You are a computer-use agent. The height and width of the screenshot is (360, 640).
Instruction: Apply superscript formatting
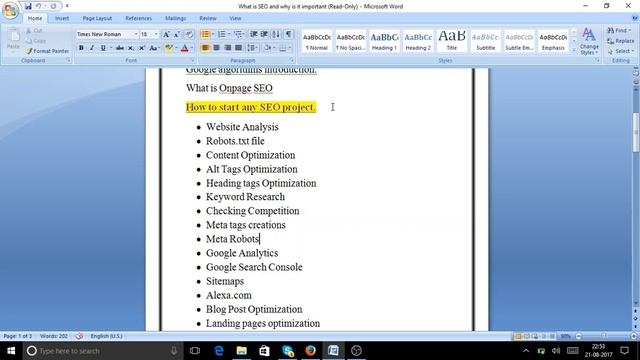click(x=142, y=48)
